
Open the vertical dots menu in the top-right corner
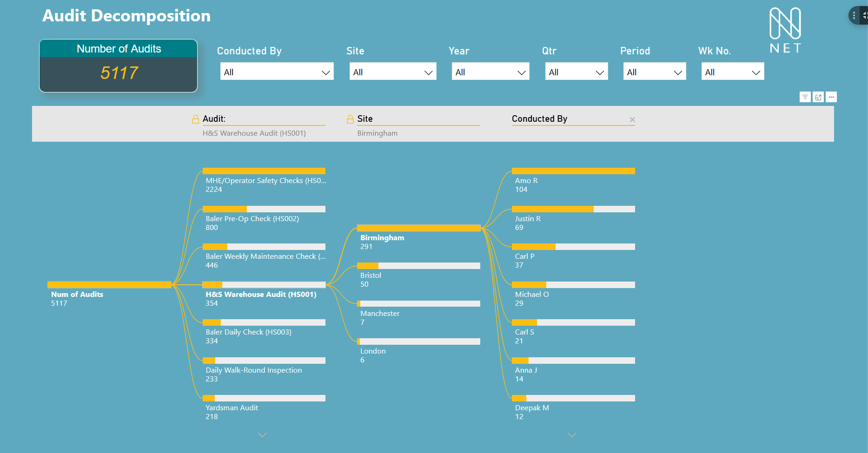point(854,15)
